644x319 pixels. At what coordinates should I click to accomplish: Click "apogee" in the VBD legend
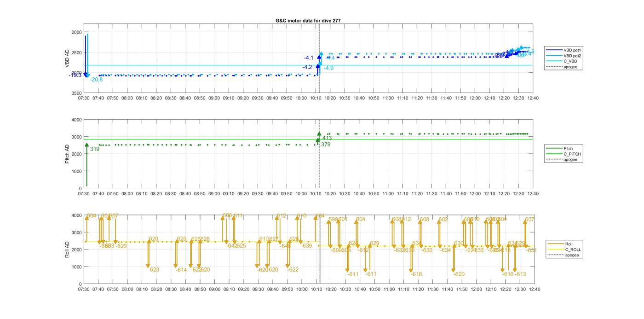[x=570, y=67]
